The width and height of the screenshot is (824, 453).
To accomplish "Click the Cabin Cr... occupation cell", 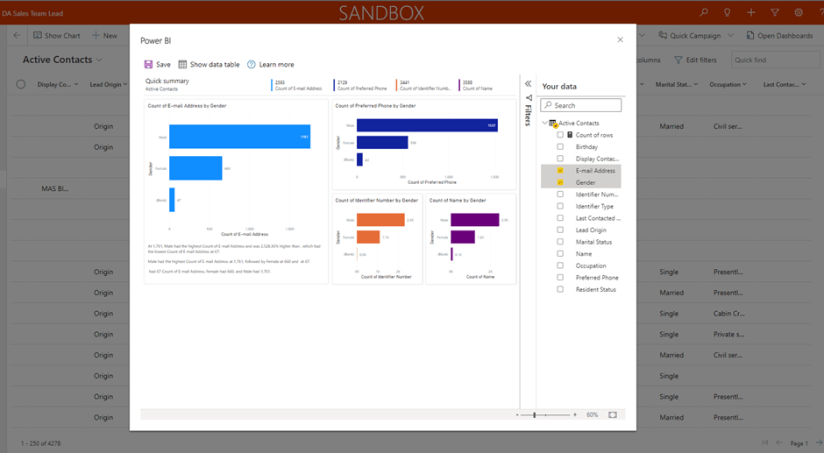I will click(728, 313).
